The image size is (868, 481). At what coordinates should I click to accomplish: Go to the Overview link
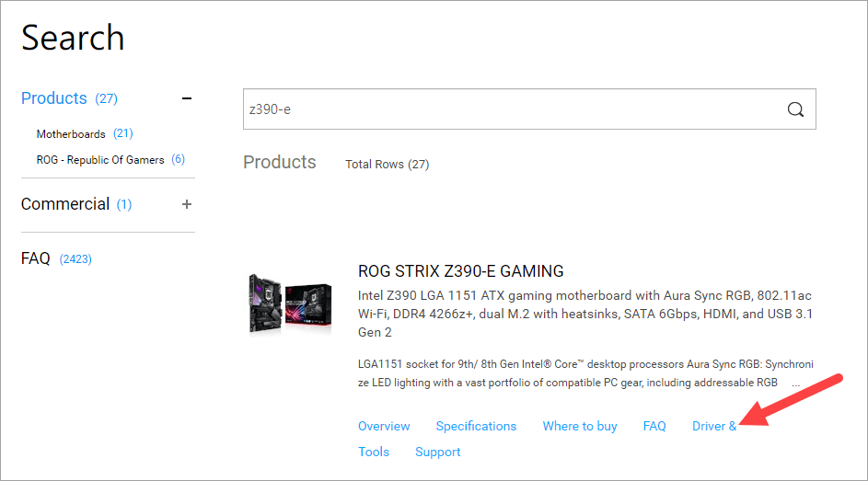pyautogui.click(x=384, y=427)
